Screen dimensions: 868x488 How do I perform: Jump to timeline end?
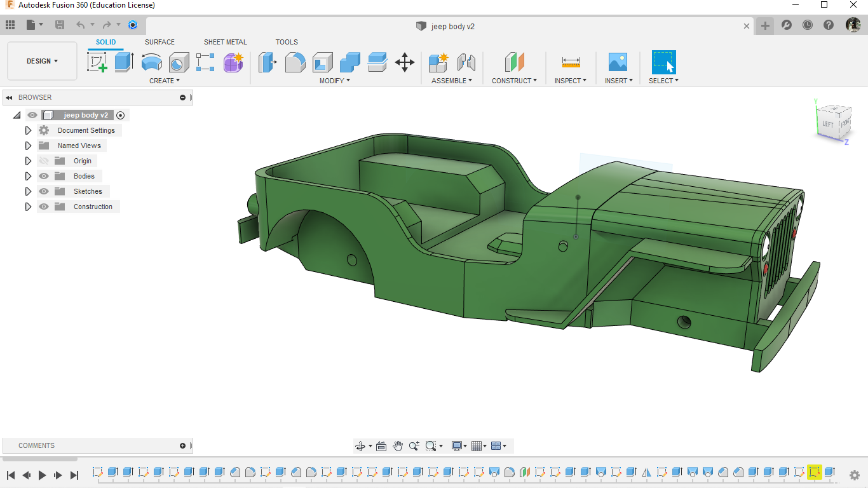pyautogui.click(x=74, y=475)
